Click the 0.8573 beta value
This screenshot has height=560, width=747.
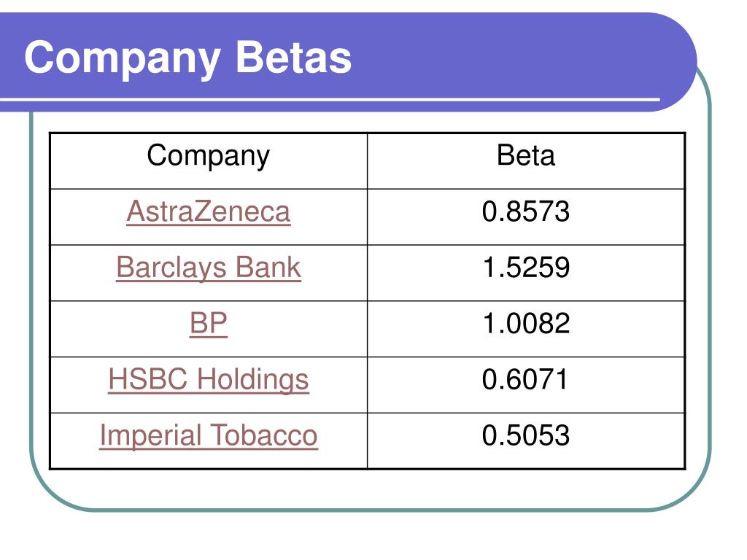coord(526,211)
